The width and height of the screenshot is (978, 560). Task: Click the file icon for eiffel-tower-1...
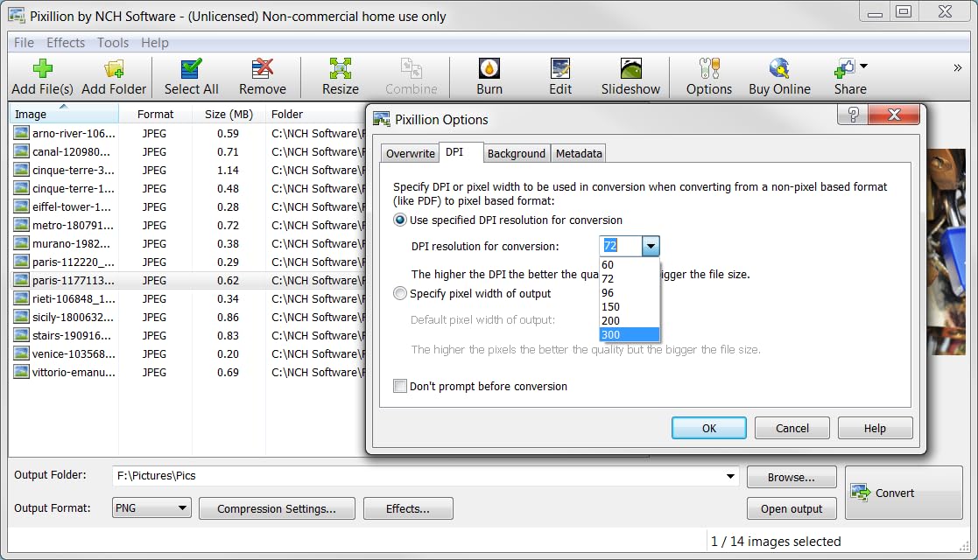pyautogui.click(x=21, y=206)
